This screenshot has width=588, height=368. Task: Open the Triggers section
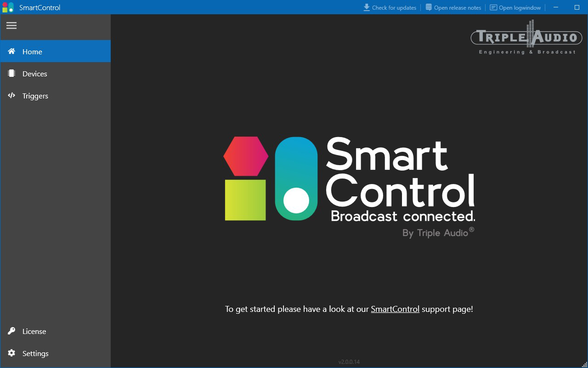pyautogui.click(x=55, y=96)
